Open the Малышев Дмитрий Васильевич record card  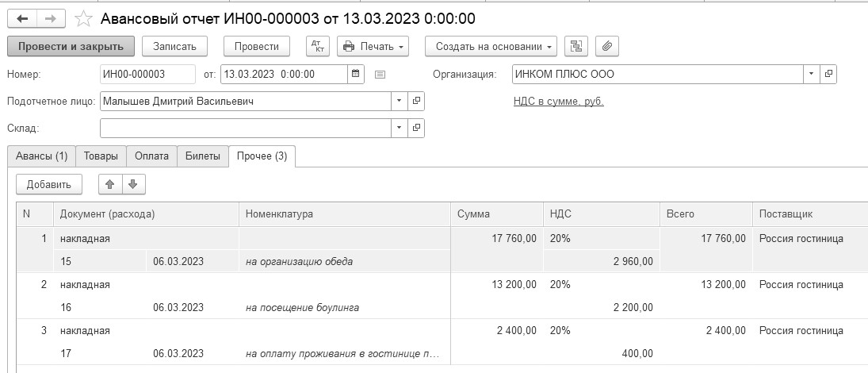417,102
